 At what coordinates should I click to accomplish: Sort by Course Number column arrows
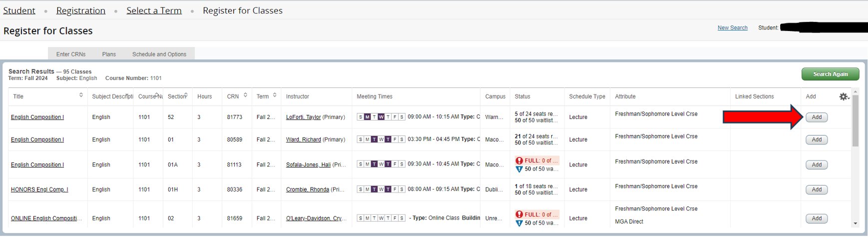tap(157, 95)
